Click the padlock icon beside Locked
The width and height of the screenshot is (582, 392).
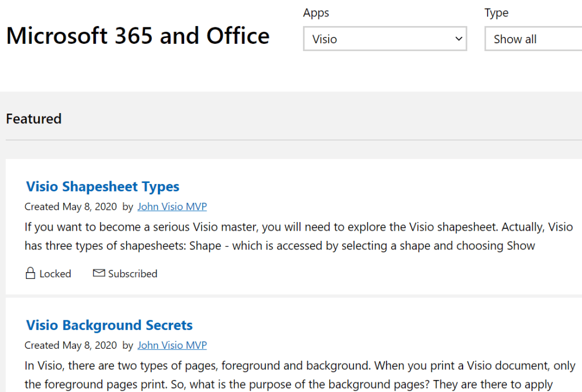pyautogui.click(x=31, y=273)
